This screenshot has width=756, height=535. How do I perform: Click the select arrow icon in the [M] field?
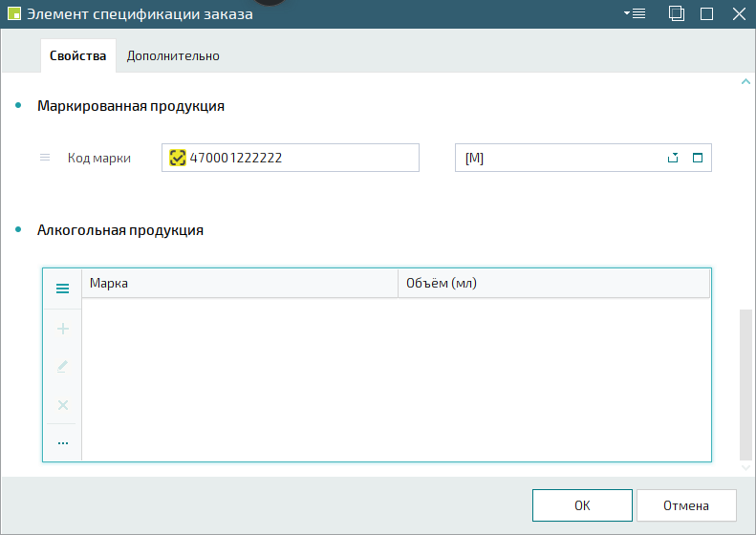[x=673, y=159]
